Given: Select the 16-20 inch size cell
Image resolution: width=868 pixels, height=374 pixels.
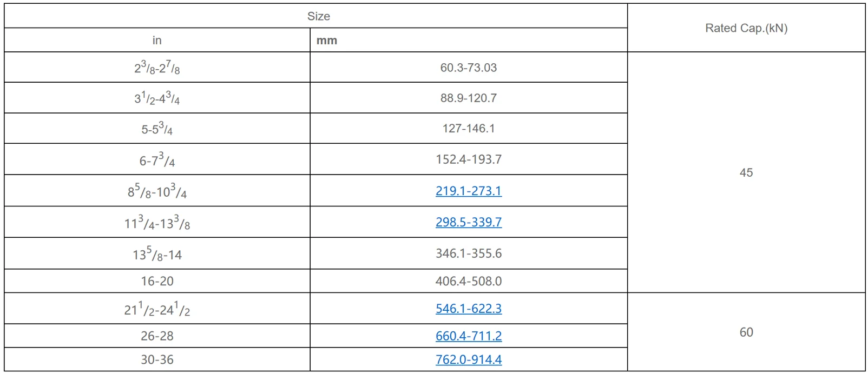Looking at the screenshot, I should coord(157,281).
